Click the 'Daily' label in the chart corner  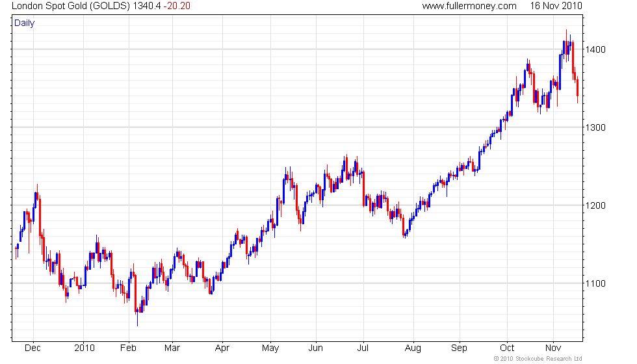[x=25, y=23]
